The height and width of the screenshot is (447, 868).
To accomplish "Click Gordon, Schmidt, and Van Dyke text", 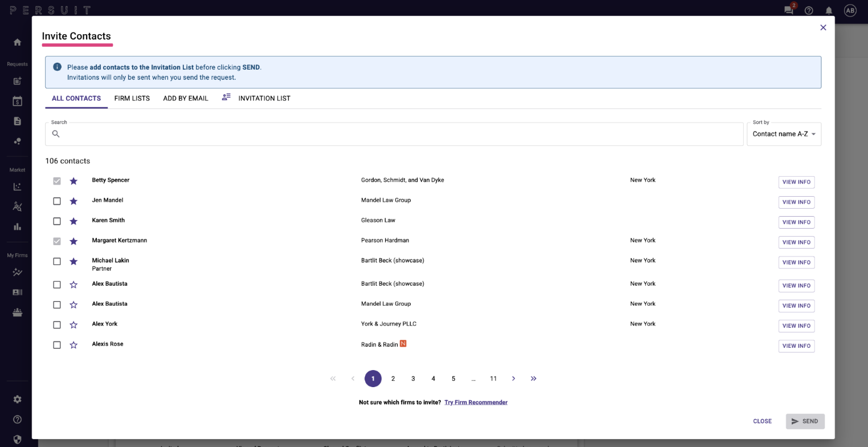I will coord(403,180).
